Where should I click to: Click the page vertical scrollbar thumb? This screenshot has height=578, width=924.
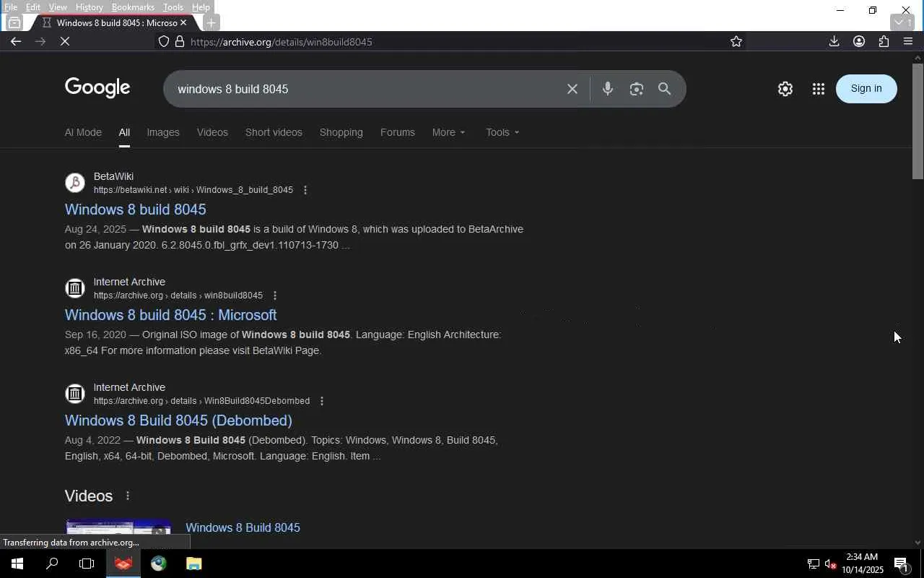pyautogui.click(x=918, y=121)
